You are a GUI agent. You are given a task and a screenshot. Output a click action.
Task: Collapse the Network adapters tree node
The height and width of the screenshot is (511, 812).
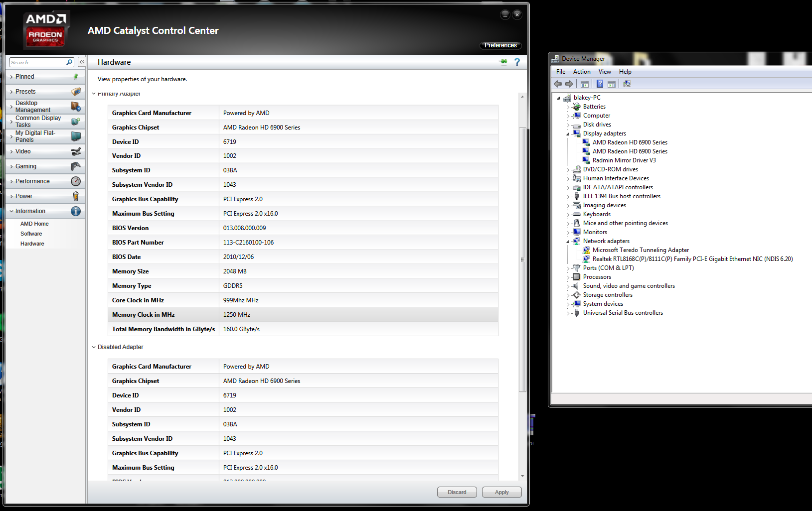click(568, 242)
